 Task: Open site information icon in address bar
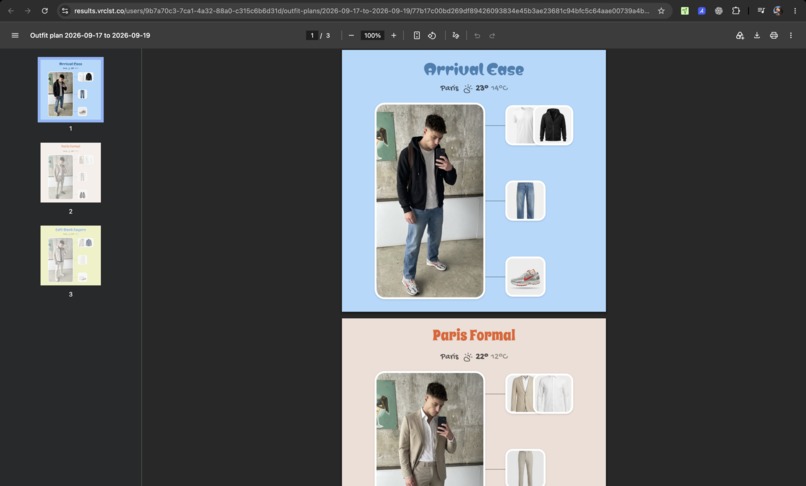(x=65, y=11)
